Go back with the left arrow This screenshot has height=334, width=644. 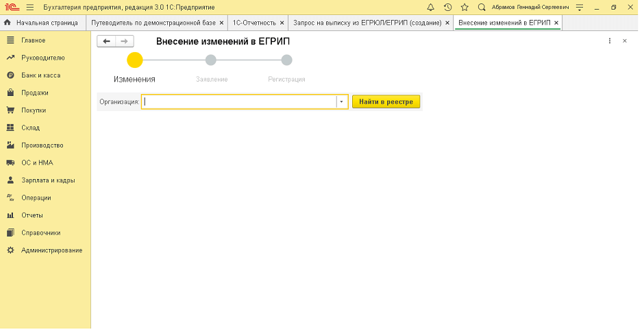pyautogui.click(x=106, y=41)
